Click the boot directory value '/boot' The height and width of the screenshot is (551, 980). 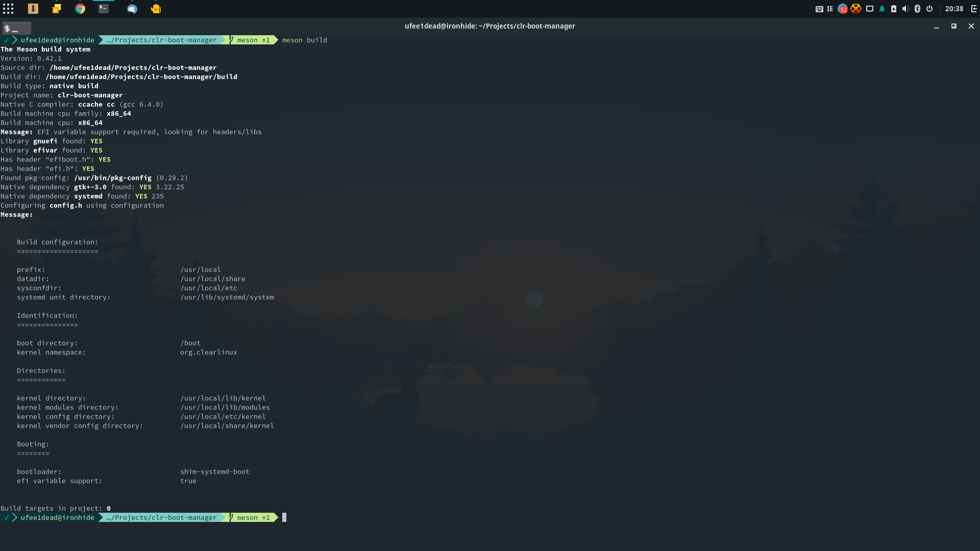click(x=190, y=343)
